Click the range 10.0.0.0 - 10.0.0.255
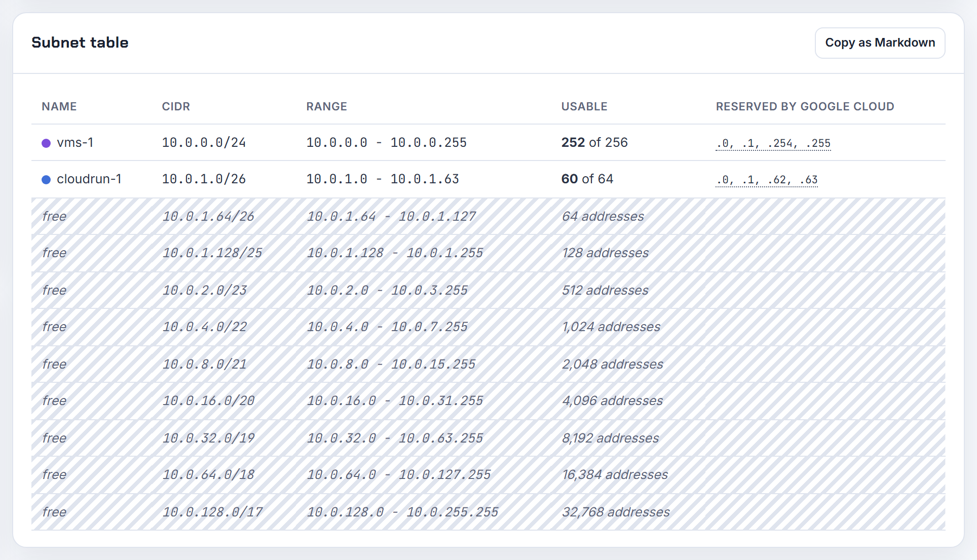 pyautogui.click(x=386, y=143)
